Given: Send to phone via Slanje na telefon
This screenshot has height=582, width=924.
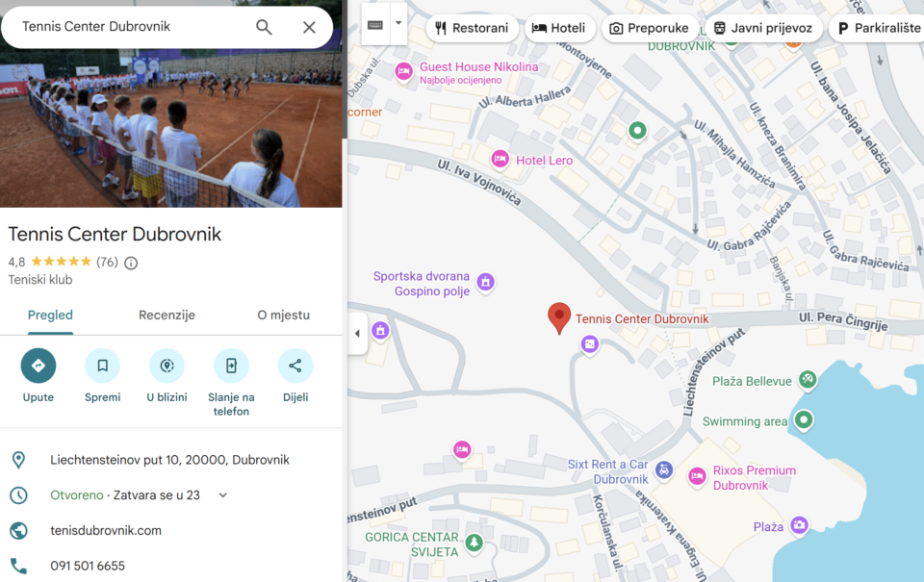Looking at the screenshot, I should point(231,366).
